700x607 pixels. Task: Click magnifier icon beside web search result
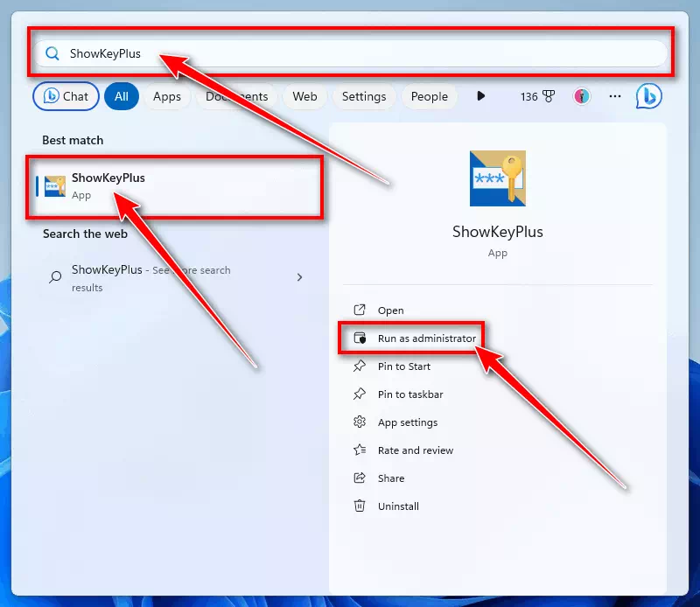[x=55, y=277]
